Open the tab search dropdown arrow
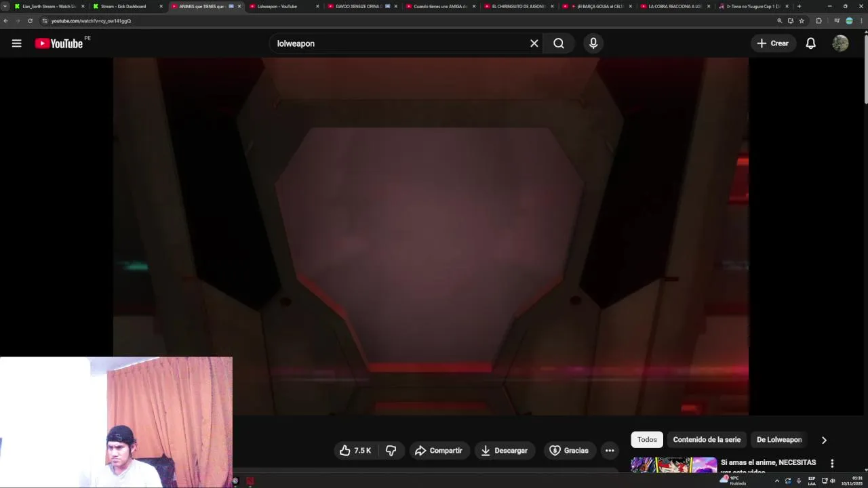This screenshot has width=868, height=488. (x=5, y=6)
